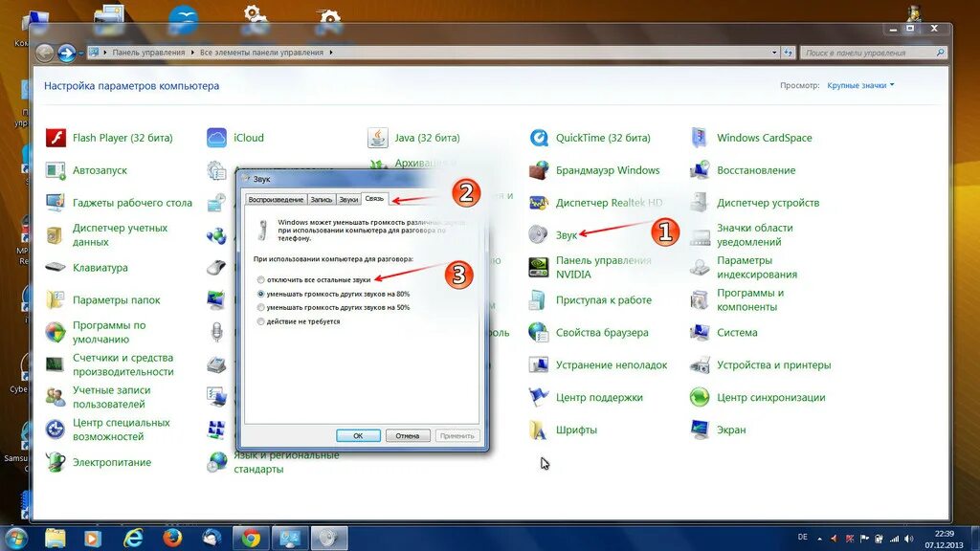Click the search field in Control Panel
This screenshot has width=980, height=551.
pyautogui.click(x=873, y=53)
